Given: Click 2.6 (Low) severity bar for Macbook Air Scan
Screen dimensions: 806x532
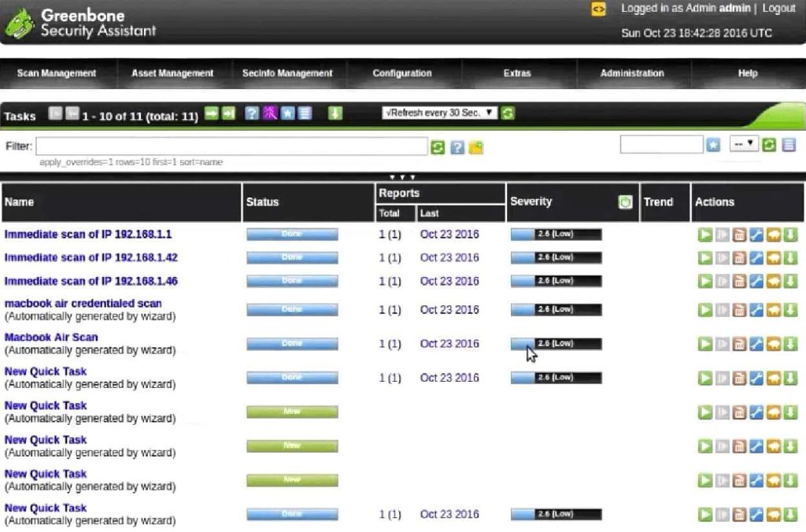Looking at the screenshot, I should point(556,343).
